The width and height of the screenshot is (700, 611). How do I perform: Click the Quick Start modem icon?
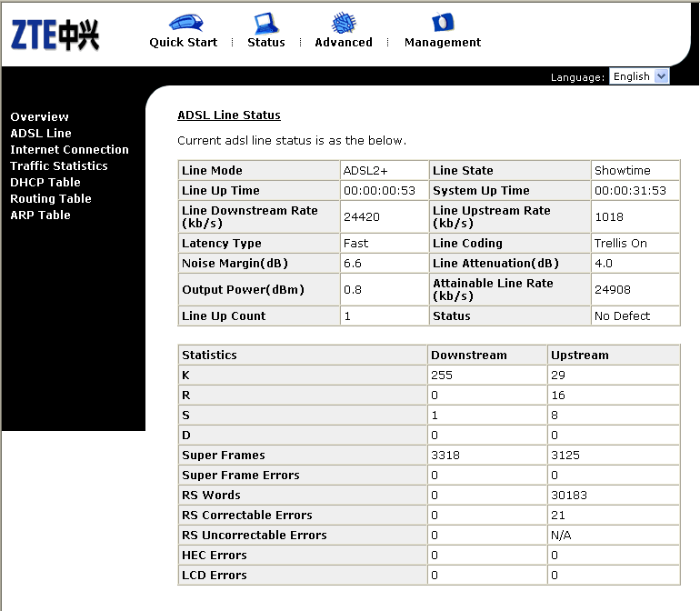(185, 23)
